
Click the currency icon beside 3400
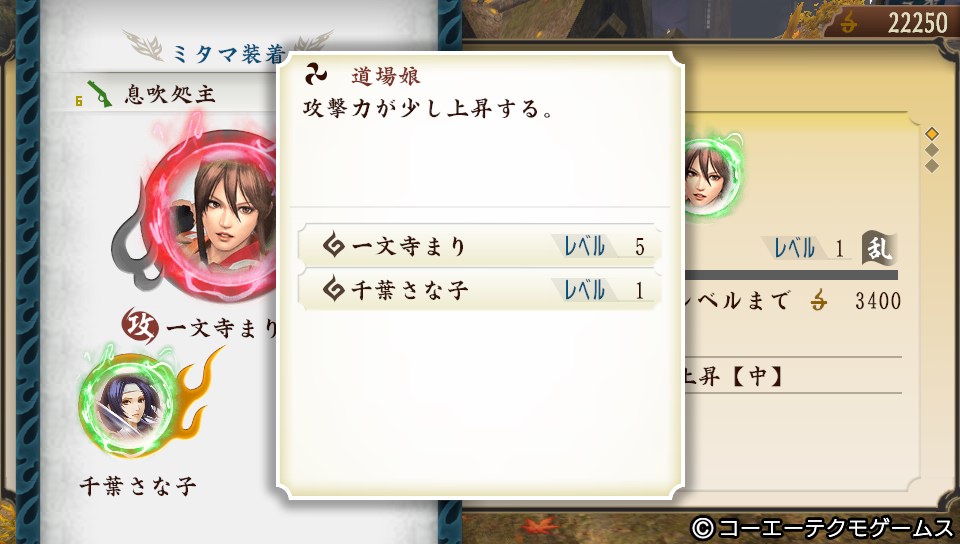(x=819, y=300)
